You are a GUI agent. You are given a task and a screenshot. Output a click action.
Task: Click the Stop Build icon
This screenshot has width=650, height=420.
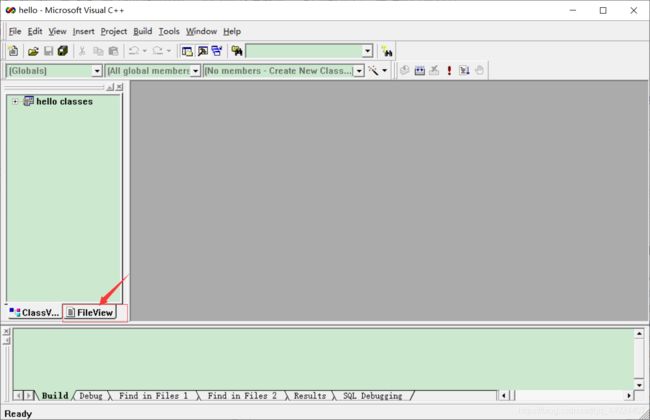point(434,70)
